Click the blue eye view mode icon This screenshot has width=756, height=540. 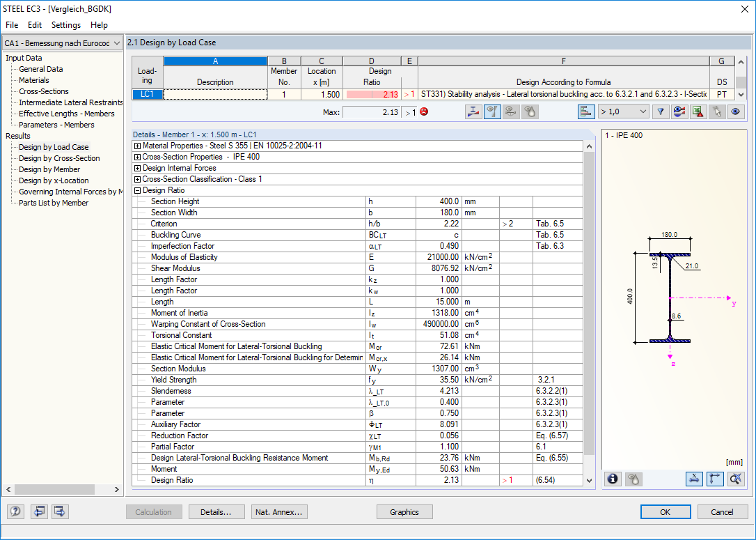point(736,112)
